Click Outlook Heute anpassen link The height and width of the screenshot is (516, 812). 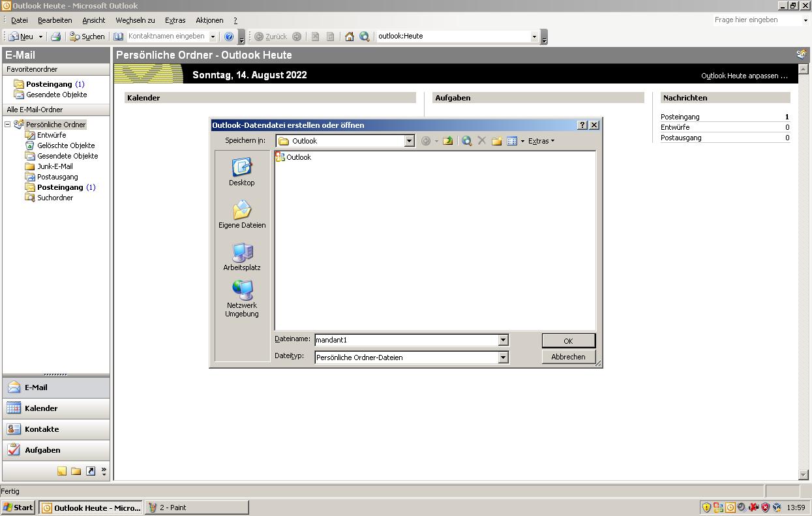point(744,76)
